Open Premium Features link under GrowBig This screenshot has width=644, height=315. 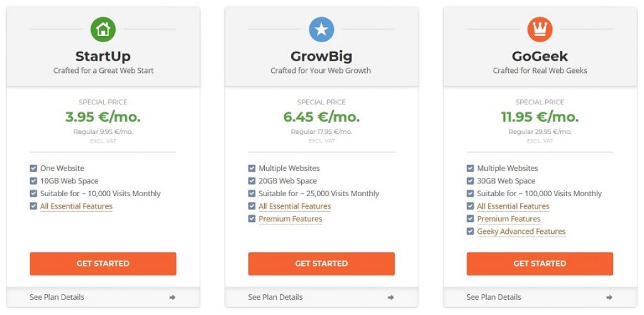click(291, 219)
